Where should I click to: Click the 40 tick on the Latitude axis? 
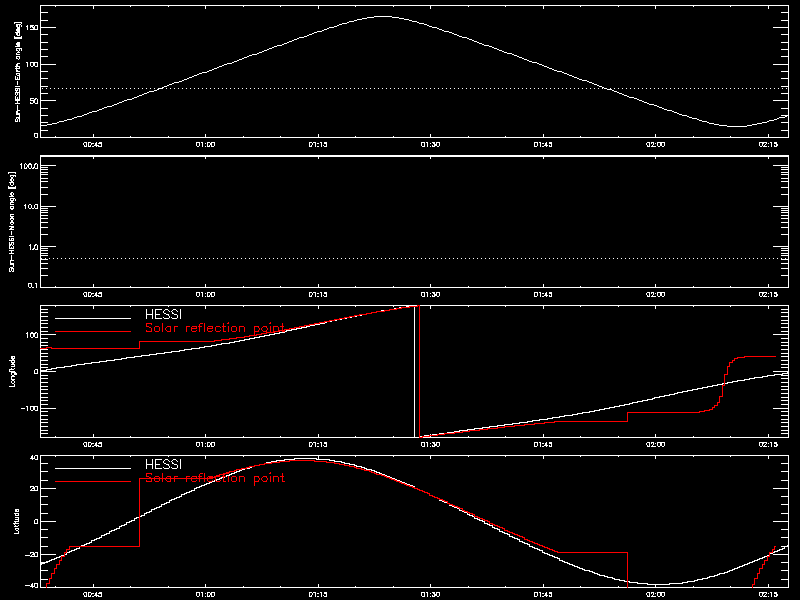[x=34, y=457]
